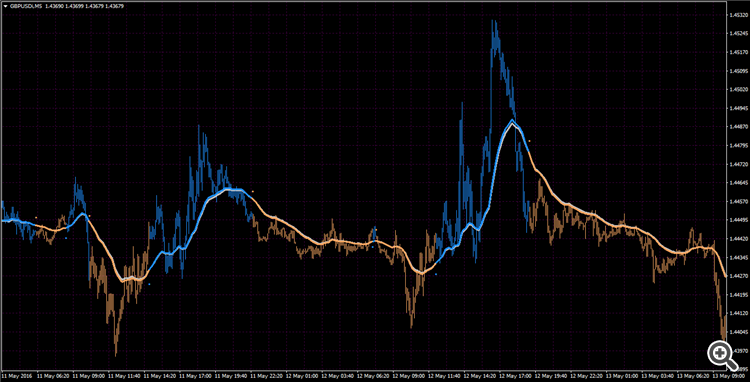Click the highest peak of the moving average line

(x=513, y=120)
